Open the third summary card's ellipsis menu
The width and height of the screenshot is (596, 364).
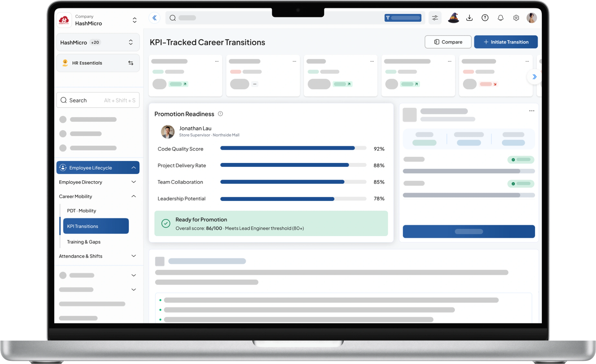click(372, 61)
